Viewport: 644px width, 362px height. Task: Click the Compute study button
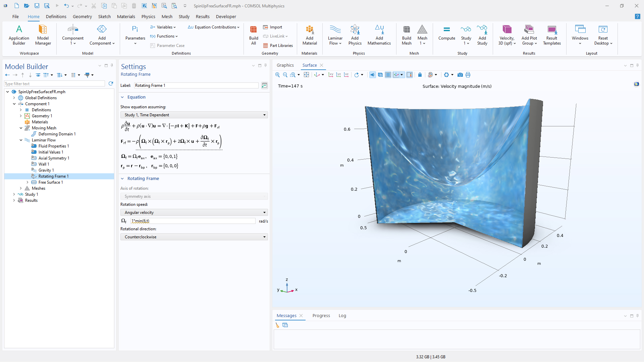pos(446,34)
